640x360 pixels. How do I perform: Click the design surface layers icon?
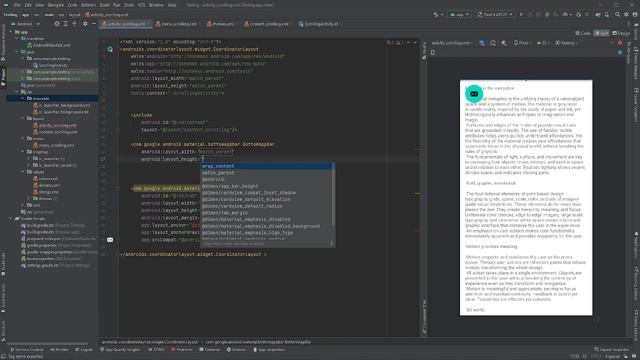coord(482,43)
